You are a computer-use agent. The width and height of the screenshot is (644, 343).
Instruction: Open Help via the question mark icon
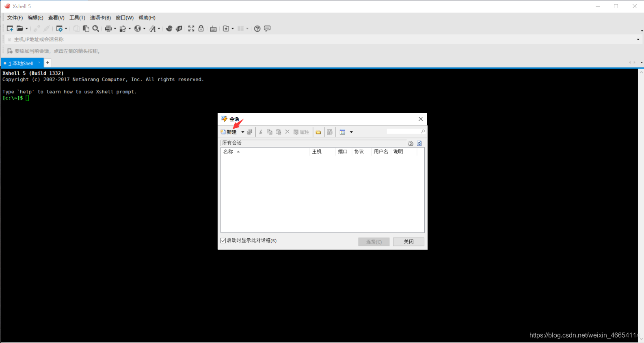coord(257,28)
